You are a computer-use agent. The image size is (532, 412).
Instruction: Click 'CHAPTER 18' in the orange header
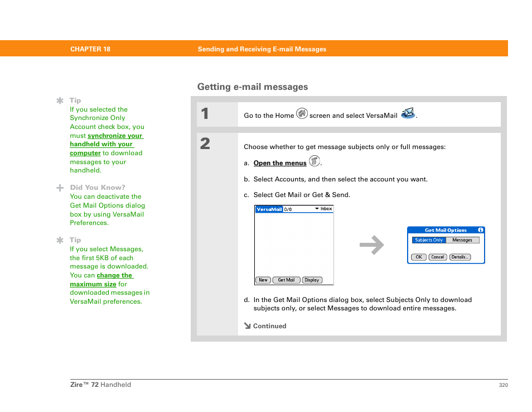click(90, 49)
